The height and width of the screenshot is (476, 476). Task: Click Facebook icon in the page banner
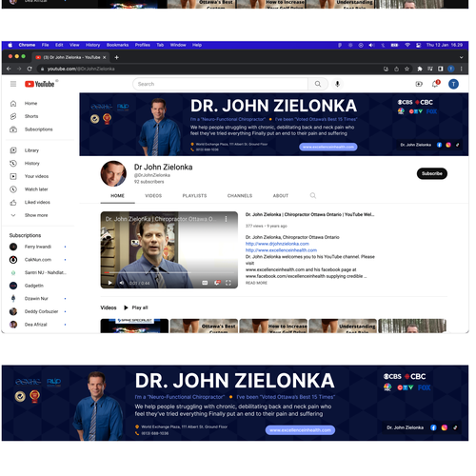tap(439, 145)
